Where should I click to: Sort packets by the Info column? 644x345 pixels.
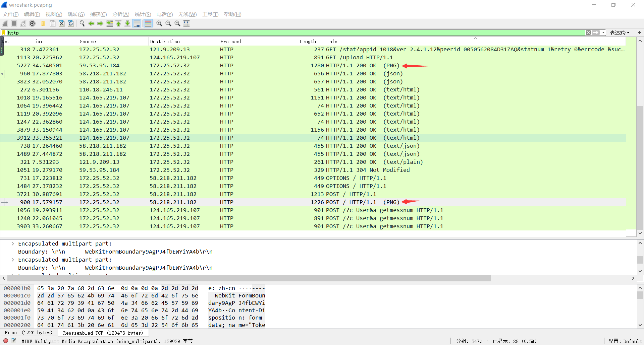point(475,42)
